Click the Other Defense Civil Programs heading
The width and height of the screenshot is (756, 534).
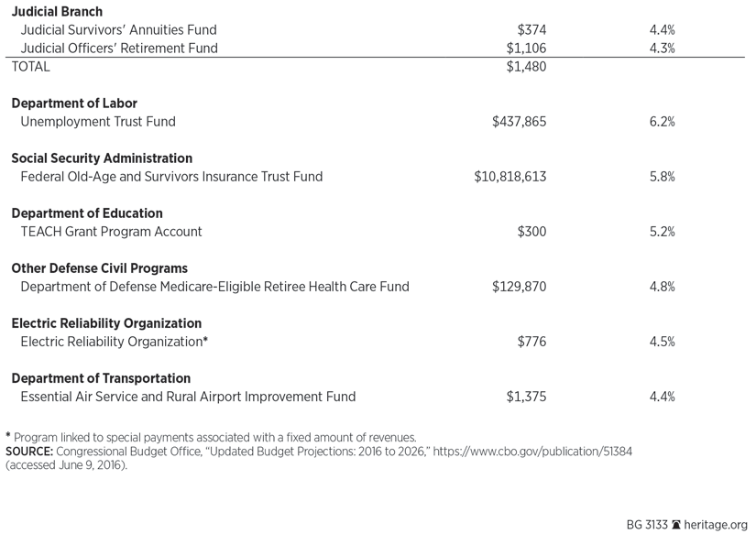[x=99, y=268]
